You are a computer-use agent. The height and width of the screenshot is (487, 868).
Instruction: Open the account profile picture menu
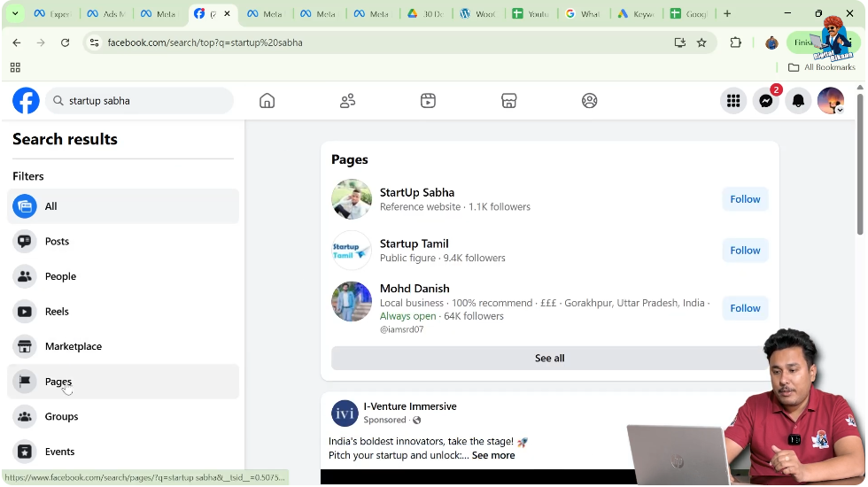831,101
